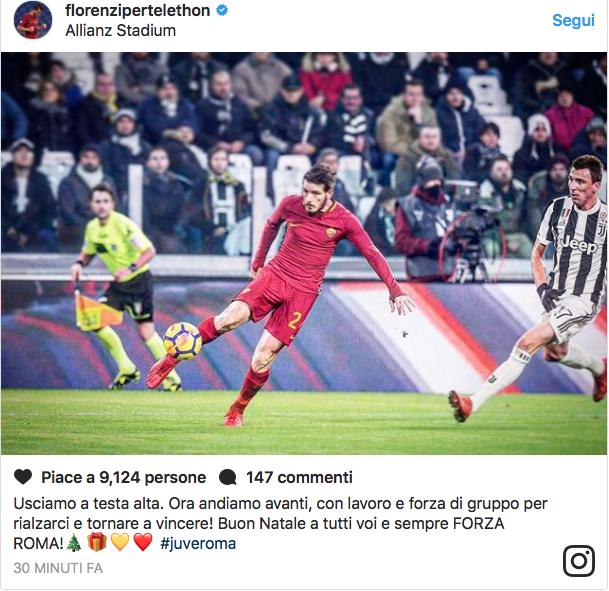Click the 30 MINUTI FA timestamp

click(58, 568)
